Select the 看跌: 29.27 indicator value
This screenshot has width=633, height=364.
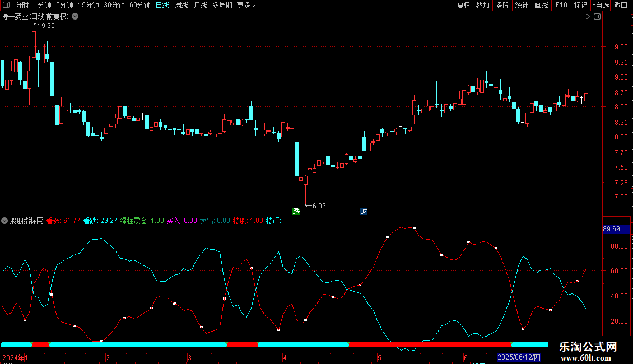click(100, 221)
